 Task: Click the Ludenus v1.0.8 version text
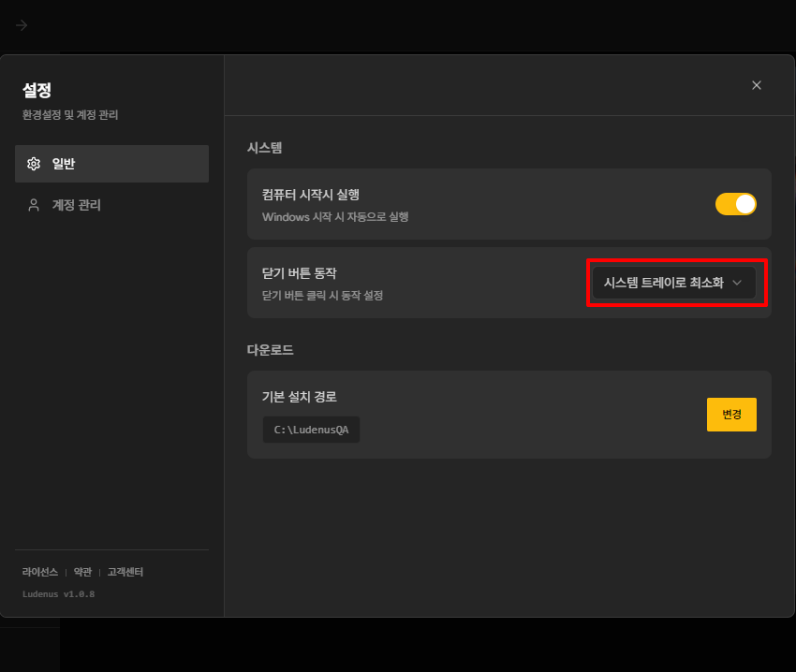click(x=58, y=593)
